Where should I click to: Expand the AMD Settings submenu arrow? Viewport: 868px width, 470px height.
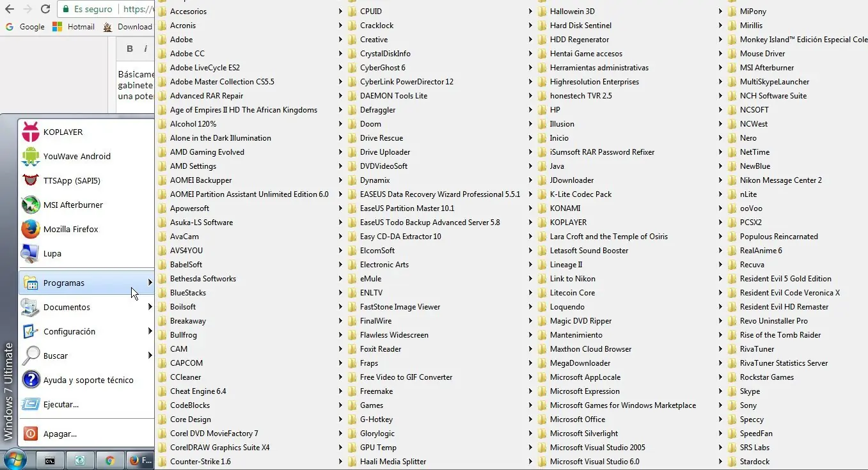coord(340,166)
